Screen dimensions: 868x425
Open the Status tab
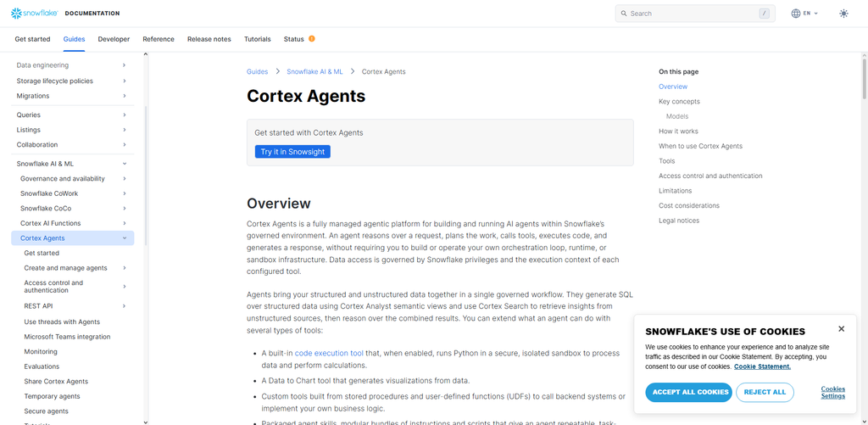(294, 39)
